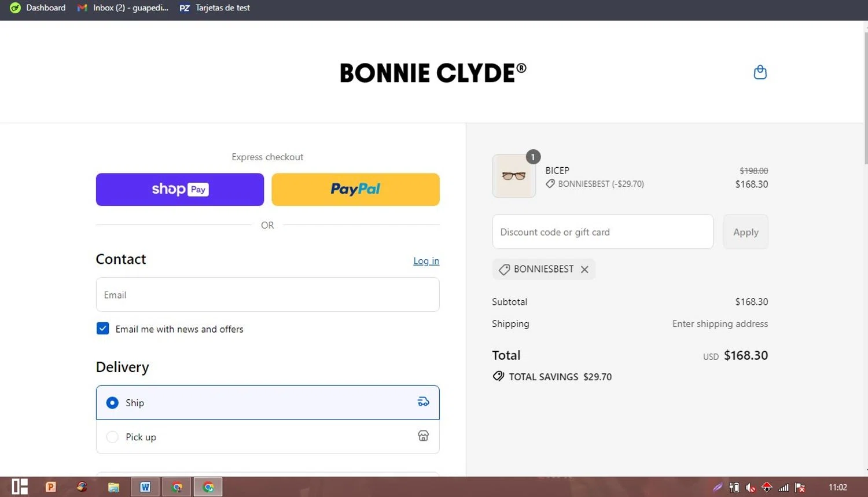This screenshot has width=868, height=497.
Task: Open the Tarjetas de test bookmark
Action: pyautogui.click(x=215, y=8)
